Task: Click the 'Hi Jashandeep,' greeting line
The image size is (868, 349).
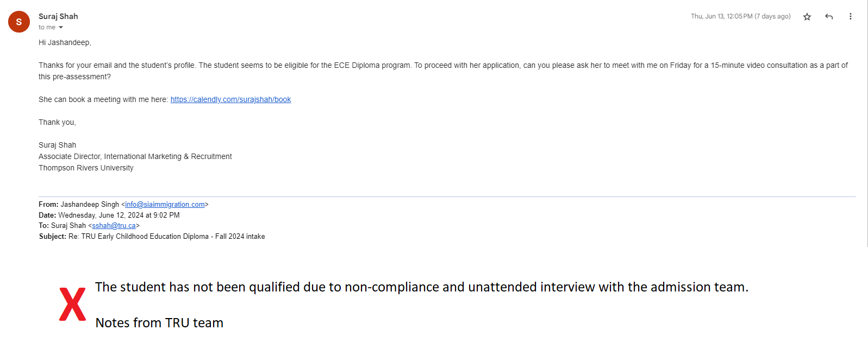Action: coord(65,42)
